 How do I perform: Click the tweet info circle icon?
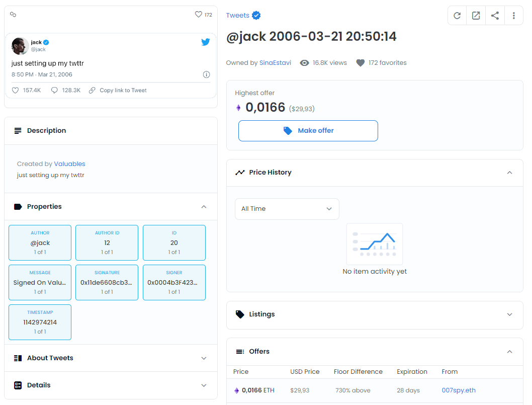coord(206,74)
